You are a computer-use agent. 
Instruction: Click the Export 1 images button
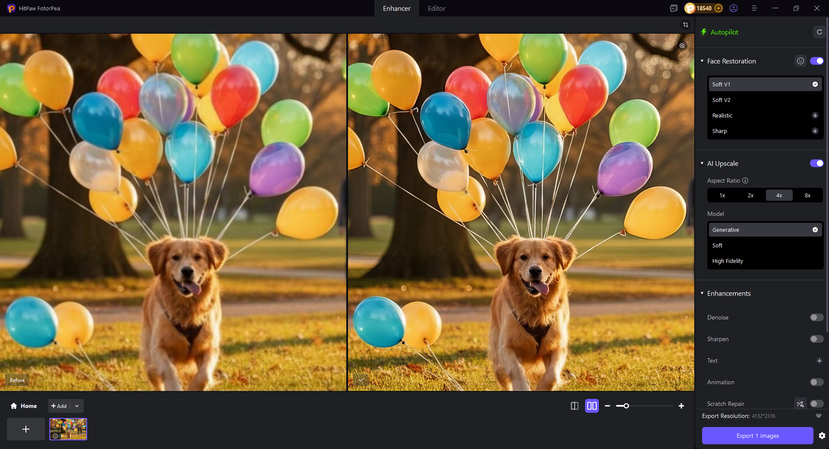point(757,435)
